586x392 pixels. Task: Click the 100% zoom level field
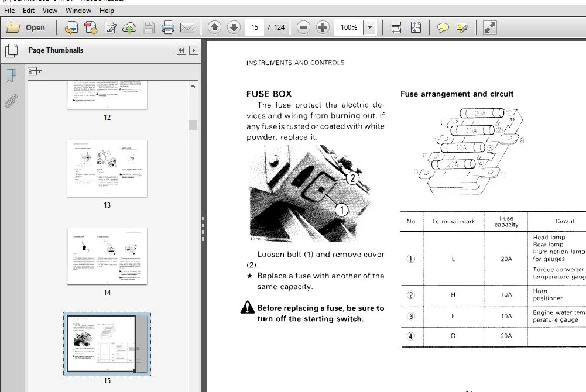349,27
